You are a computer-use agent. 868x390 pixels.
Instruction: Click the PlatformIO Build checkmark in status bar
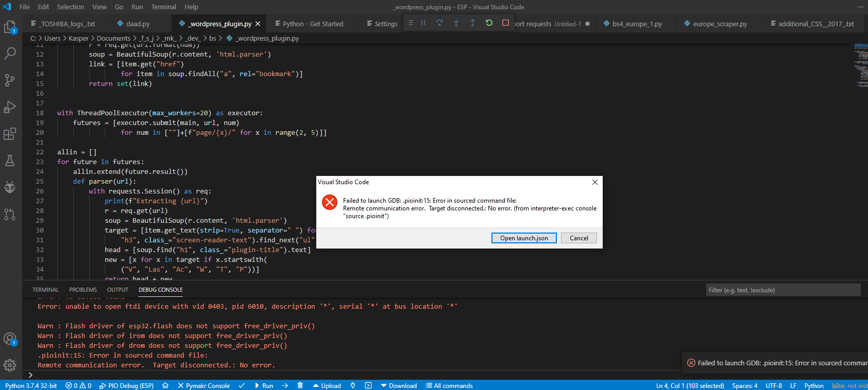242,385
